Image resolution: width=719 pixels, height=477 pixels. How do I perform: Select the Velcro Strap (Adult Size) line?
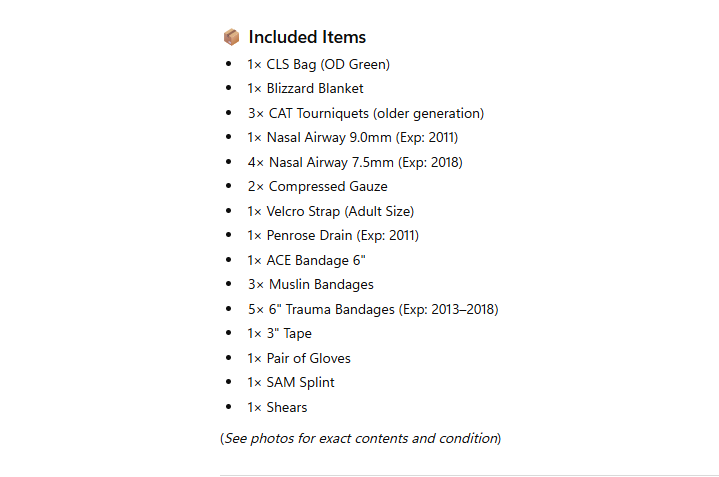330,211
